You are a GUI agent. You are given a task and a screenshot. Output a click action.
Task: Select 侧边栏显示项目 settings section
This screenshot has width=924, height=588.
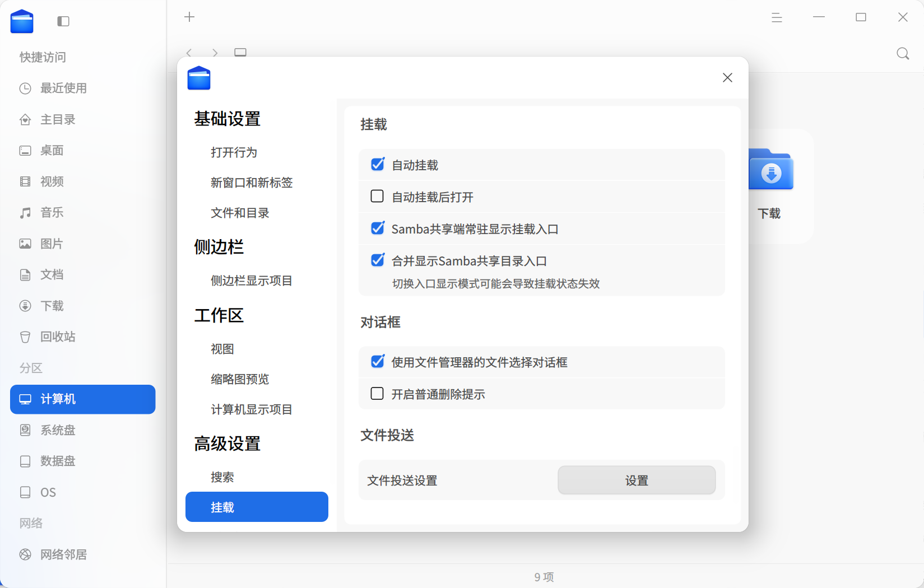[257, 281]
